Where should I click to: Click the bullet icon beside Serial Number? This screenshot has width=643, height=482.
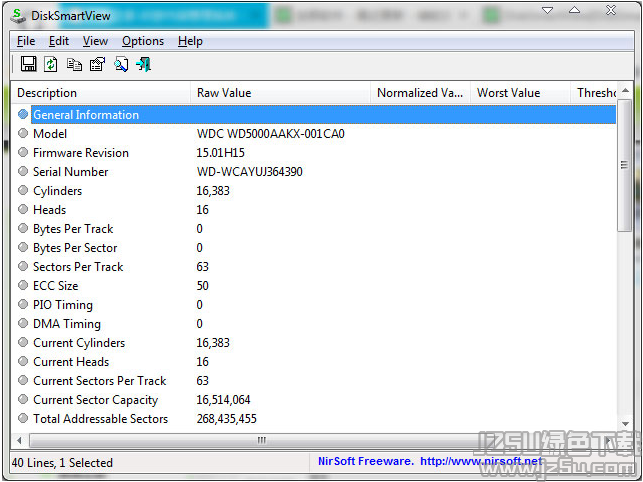[x=23, y=171]
